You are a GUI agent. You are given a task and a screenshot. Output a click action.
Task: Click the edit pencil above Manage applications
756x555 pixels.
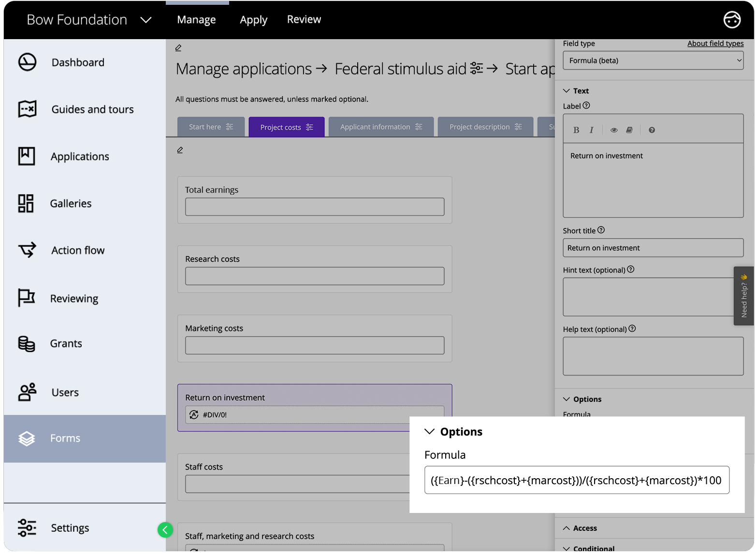[x=178, y=47]
